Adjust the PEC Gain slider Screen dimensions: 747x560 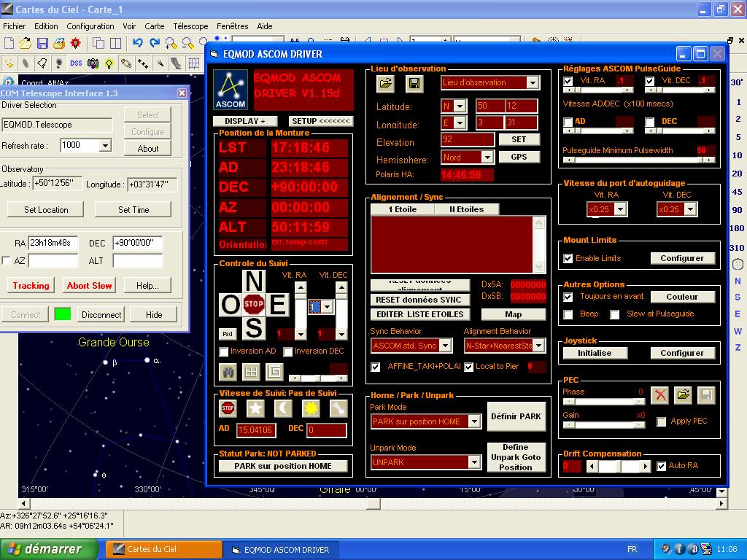pos(604,425)
